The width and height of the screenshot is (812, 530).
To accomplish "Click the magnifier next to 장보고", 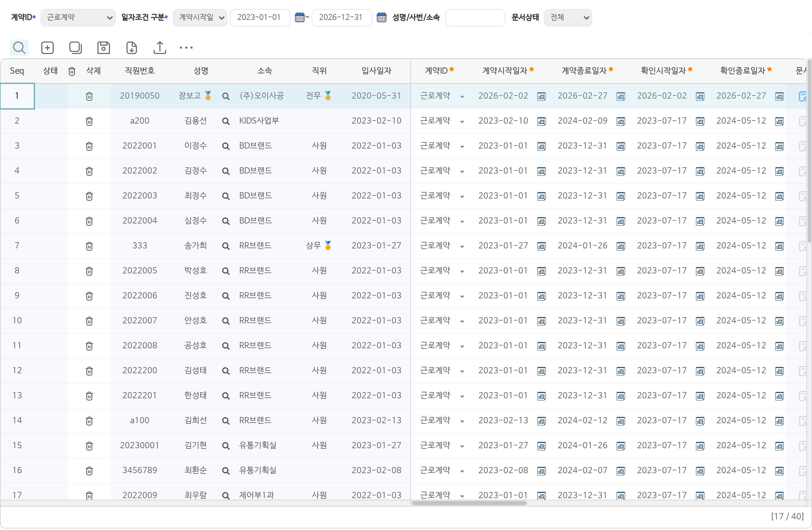I will pos(225,96).
